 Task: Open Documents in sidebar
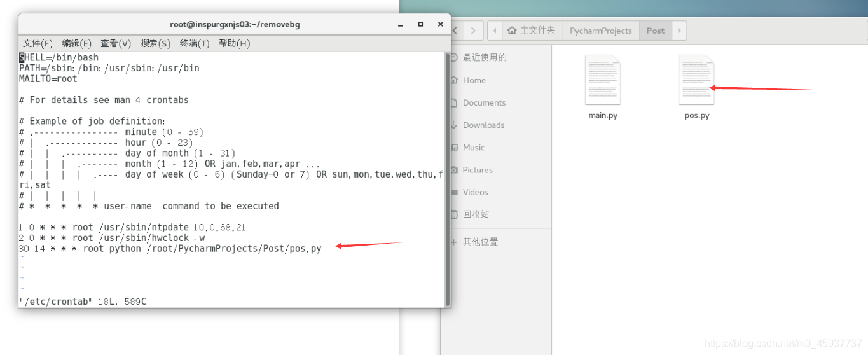point(484,102)
